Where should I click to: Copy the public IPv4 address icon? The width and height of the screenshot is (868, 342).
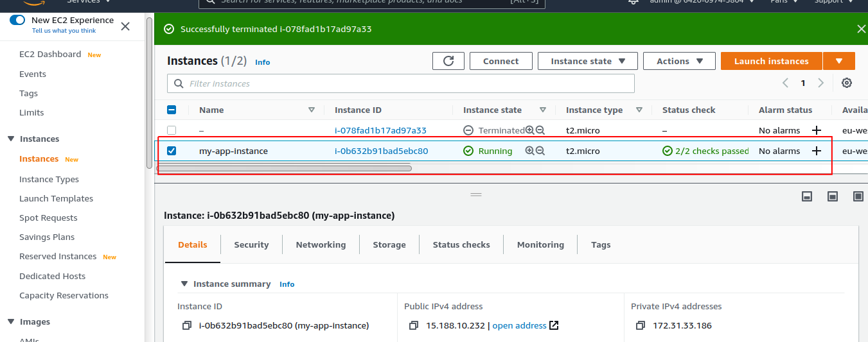pos(414,325)
